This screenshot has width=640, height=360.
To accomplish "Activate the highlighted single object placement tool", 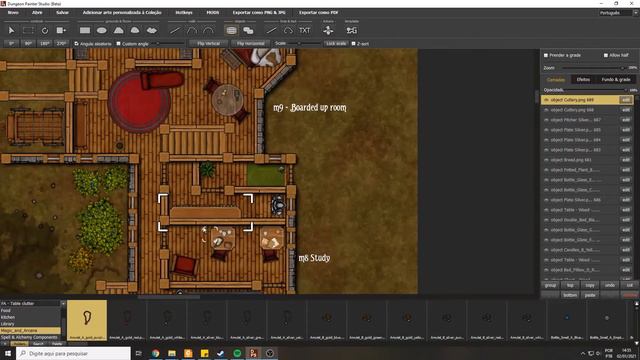I will pos(231,31).
